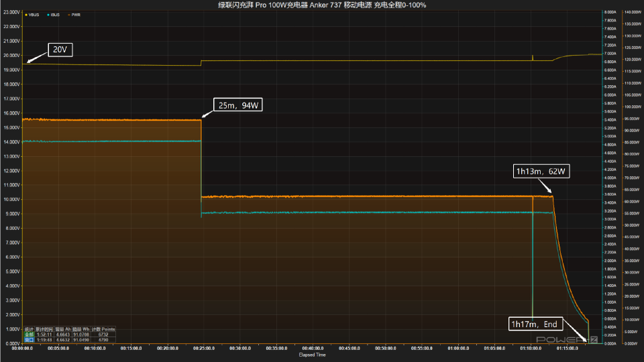Click the energy value 91.0490
Viewport: 644px width, 362px height.
tap(81, 340)
